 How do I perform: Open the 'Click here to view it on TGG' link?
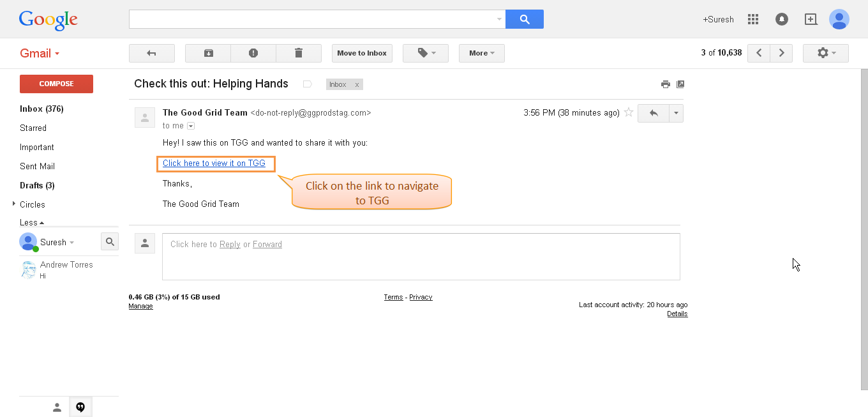pyautogui.click(x=214, y=163)
